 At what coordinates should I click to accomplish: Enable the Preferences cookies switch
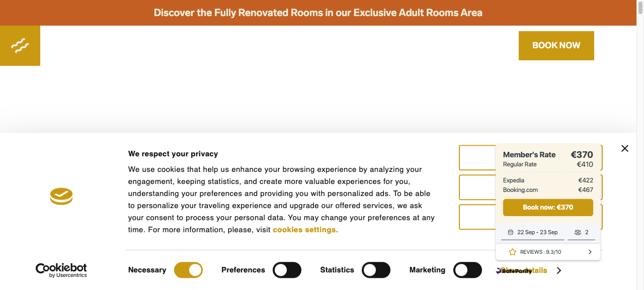(287, 270)
